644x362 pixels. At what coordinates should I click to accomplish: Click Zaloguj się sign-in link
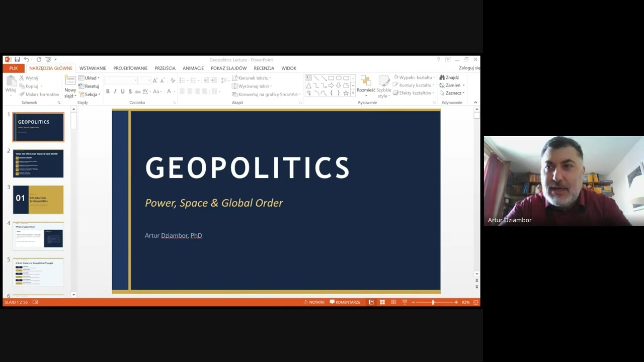tap(469, 68)
